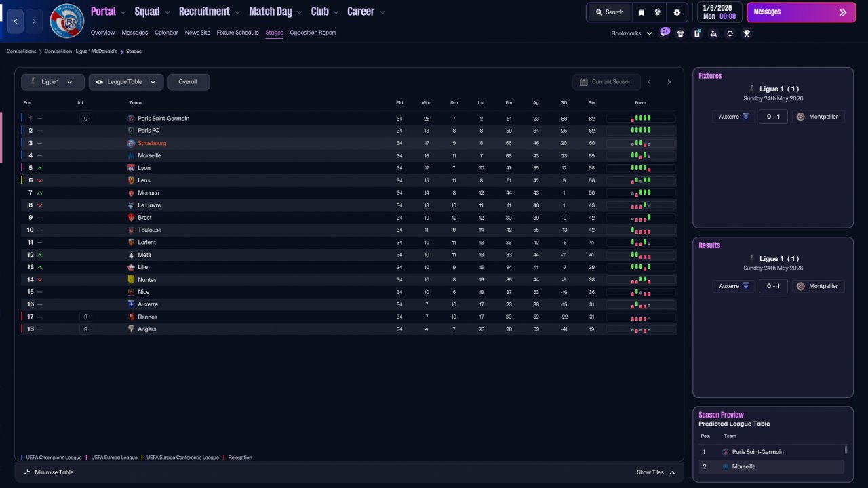The height and width of the screenshot is (488, 868).
Task: Click Rennes team name in the table
Action: [147, 317]
